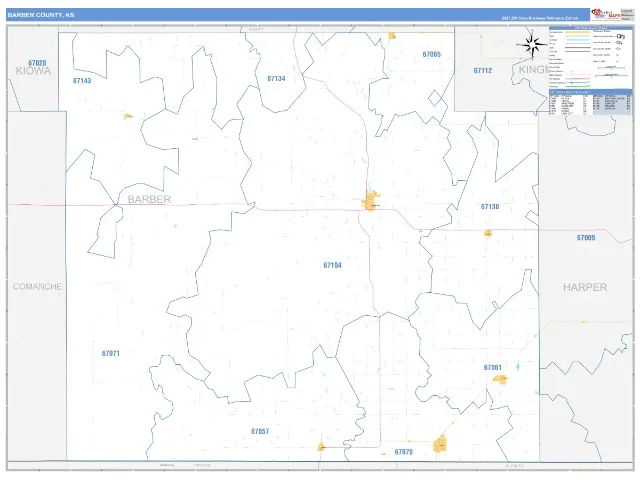Click the KIOWA county name label

click(x=33, y=71)
